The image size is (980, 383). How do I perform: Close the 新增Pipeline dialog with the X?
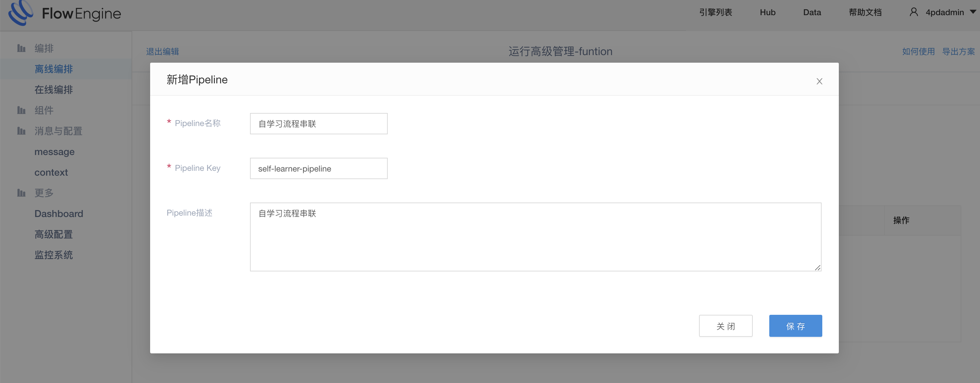click(x=820, y=81)
